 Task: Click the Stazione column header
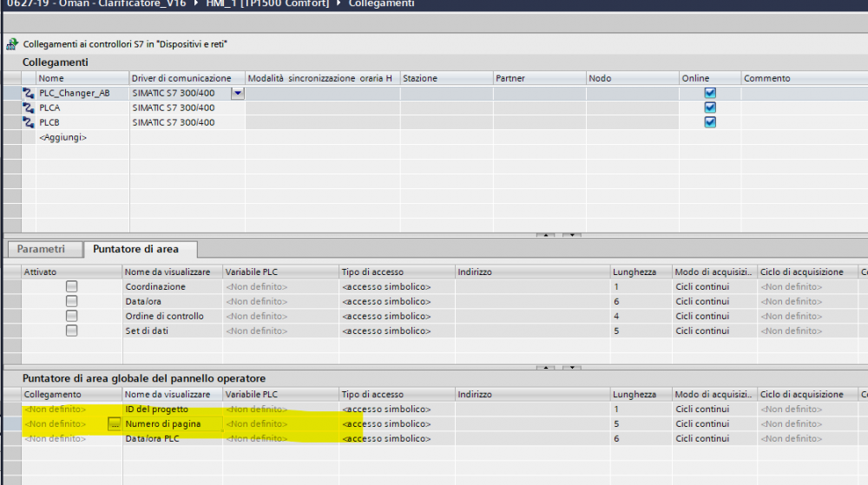tap(446, 78)
